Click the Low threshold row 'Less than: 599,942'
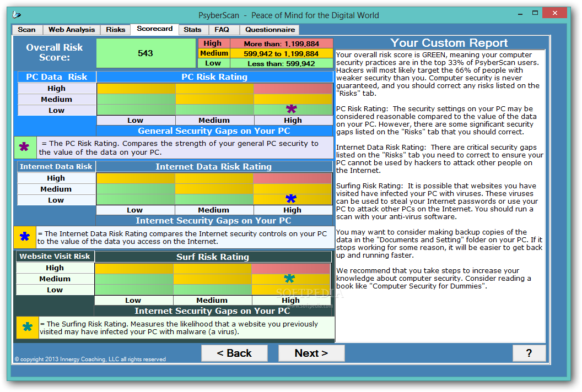 (266, 63)
